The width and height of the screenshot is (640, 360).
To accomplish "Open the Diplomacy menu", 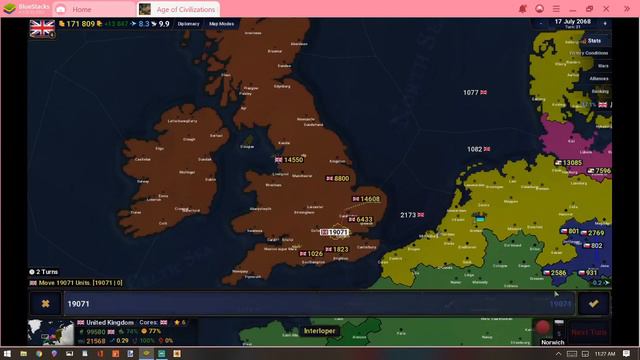I will [189, 24].
